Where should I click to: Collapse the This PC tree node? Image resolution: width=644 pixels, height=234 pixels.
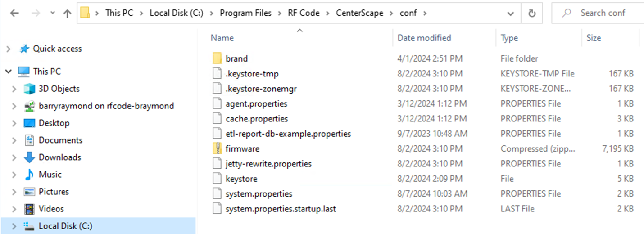click(8, 72)
